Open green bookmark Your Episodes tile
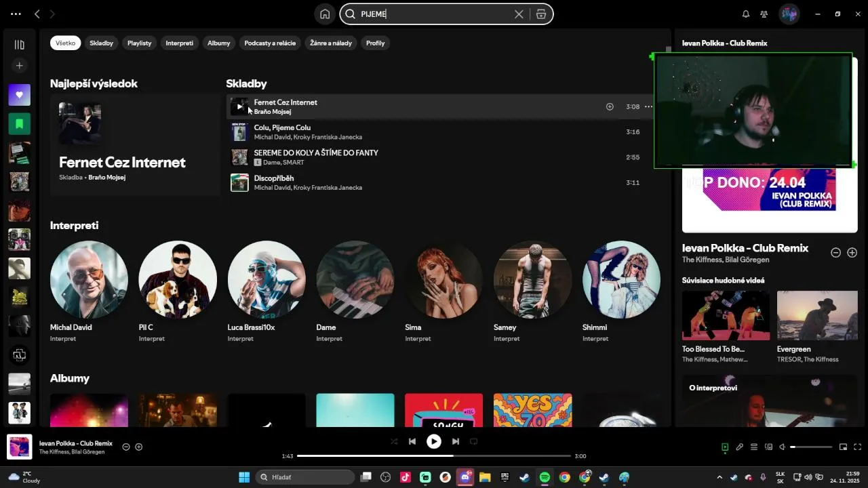Viewport: 868px width, 488px height. pos(19,124)
